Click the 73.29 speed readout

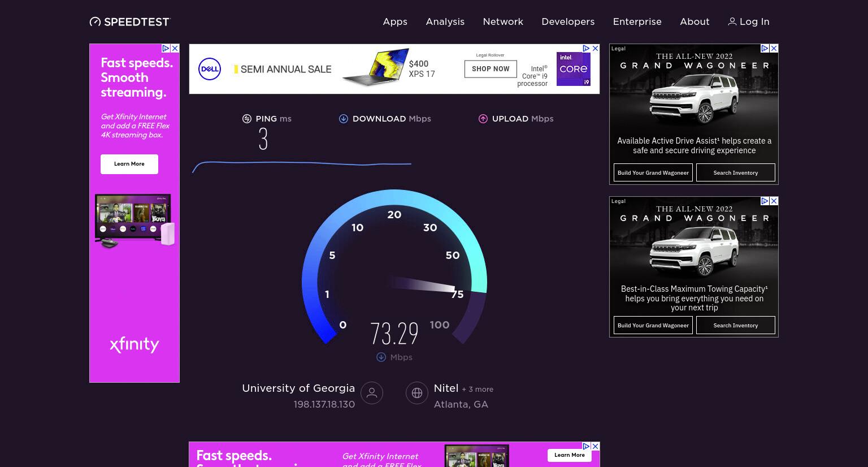point(394,334)
